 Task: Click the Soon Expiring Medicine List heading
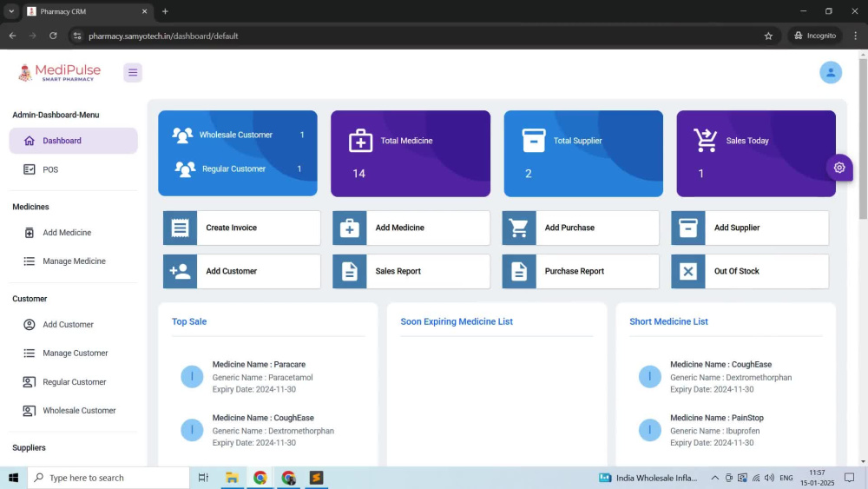click(457, 321)
